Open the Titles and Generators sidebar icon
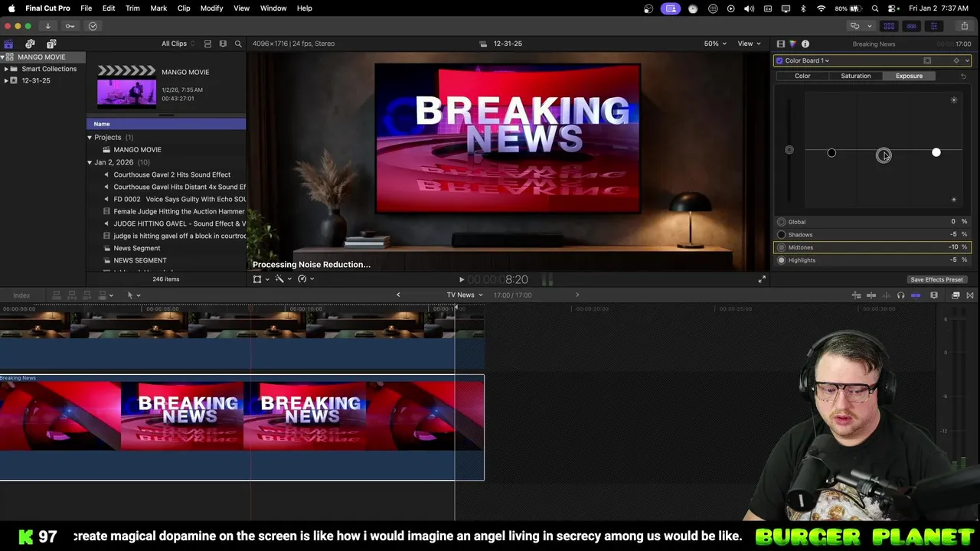Viewport: 980px width, 551px height. click(51, 44)
